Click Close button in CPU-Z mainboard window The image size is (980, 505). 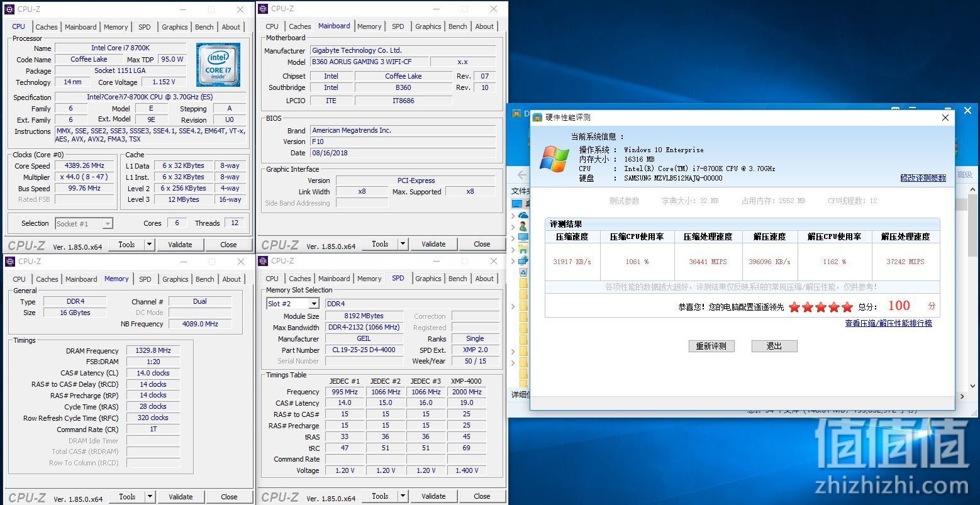482,244
